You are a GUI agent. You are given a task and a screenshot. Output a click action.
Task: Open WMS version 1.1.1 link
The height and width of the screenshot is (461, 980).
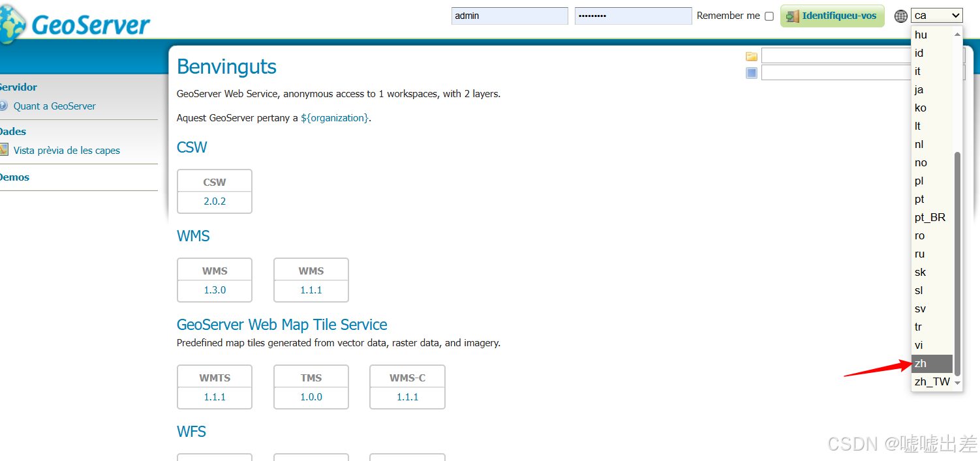click(x=311, y=290)
